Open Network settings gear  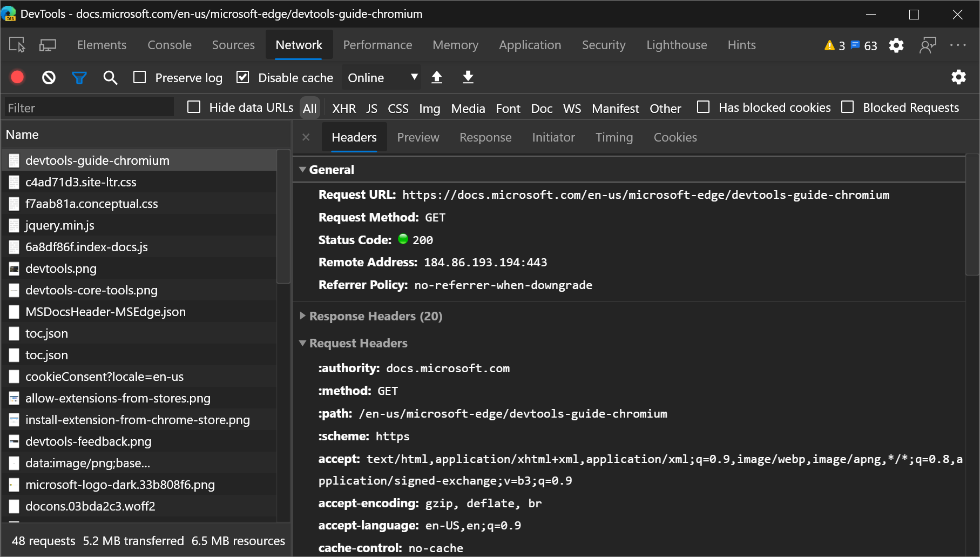[x=958, y=77]
